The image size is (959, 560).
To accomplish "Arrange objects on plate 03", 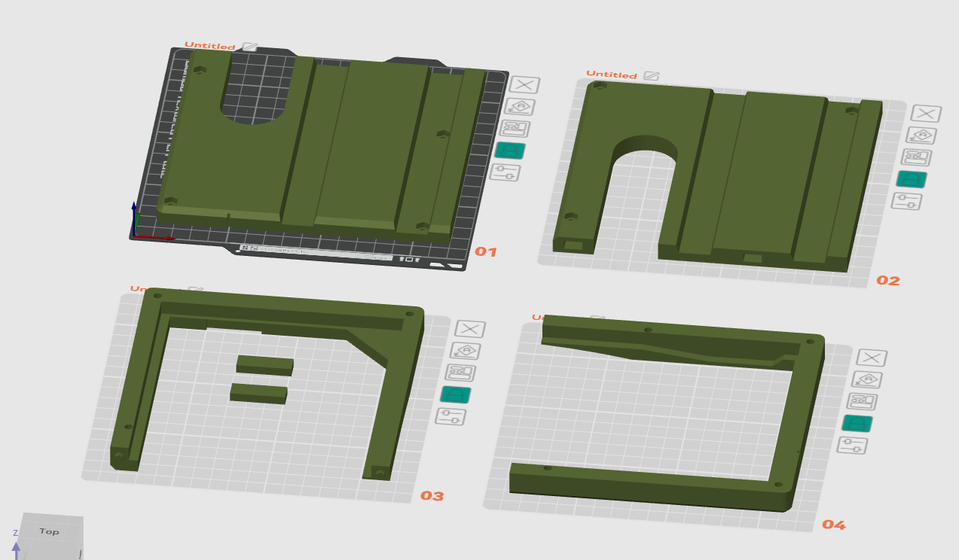I will tap(460, 373).
